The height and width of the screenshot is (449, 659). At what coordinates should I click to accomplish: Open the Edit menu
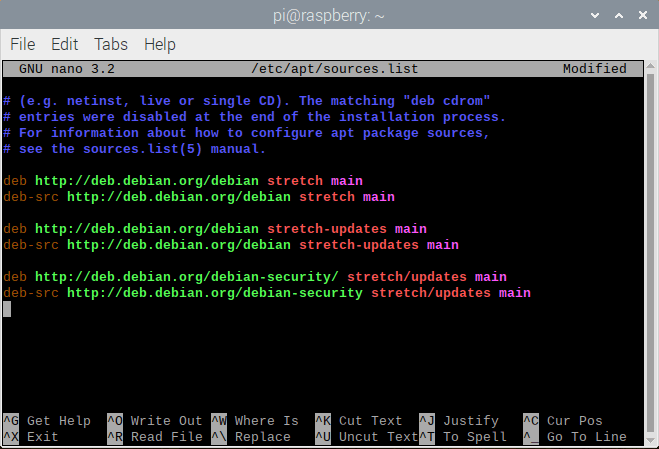[64, 45]
